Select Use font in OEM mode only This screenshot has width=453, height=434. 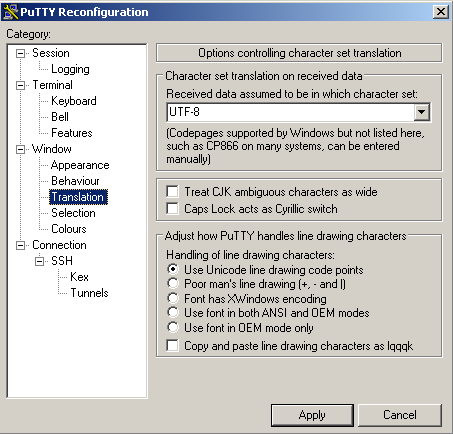(x=173, y=327)
